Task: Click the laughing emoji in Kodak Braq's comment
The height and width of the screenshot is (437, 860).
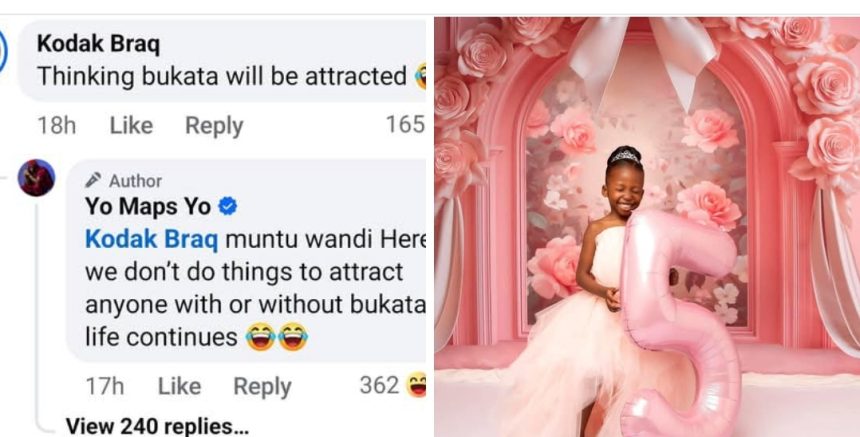Action: (421, 76)
